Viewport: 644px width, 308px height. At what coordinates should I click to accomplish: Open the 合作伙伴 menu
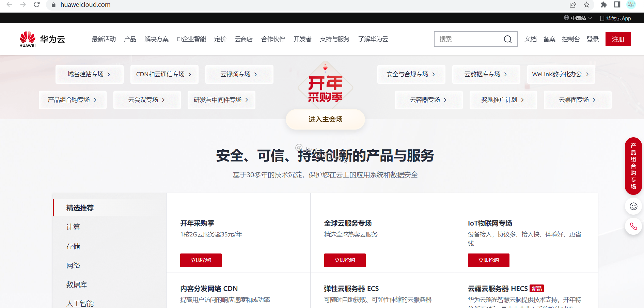[x=273, y=39]
